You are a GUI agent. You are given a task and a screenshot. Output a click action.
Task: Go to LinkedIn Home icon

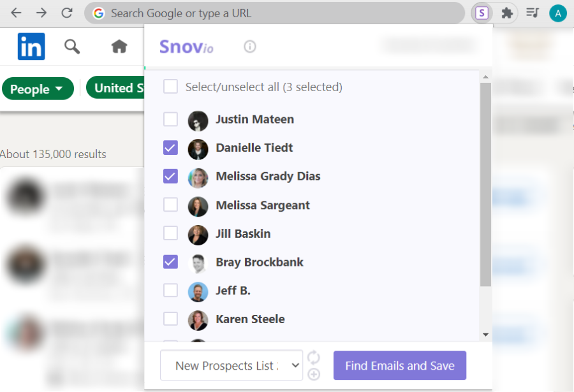119,47
